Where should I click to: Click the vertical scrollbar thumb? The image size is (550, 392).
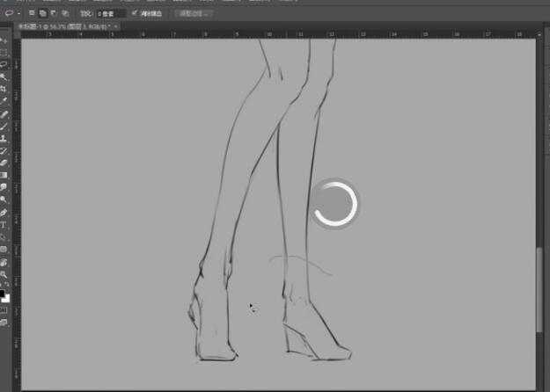[539, 290]
